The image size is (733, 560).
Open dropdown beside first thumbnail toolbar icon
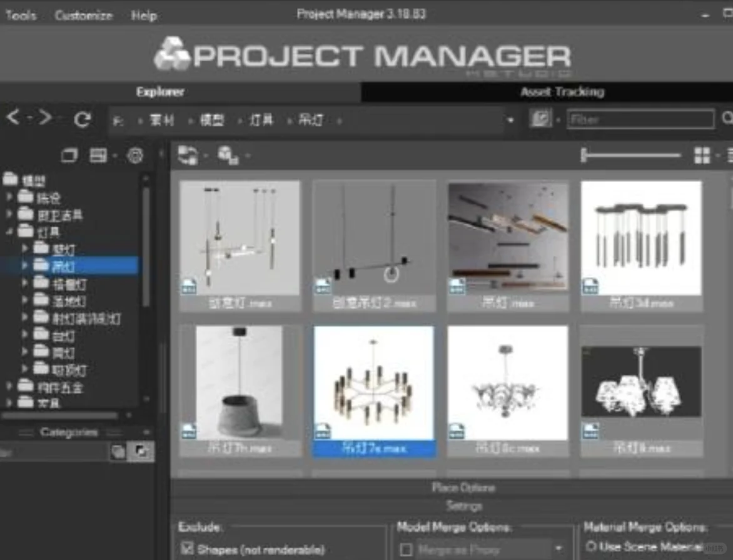point(206,156)
